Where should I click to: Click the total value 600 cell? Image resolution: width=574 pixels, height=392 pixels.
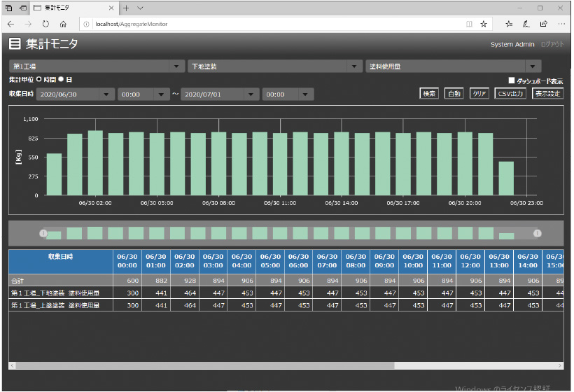[127, 281]
